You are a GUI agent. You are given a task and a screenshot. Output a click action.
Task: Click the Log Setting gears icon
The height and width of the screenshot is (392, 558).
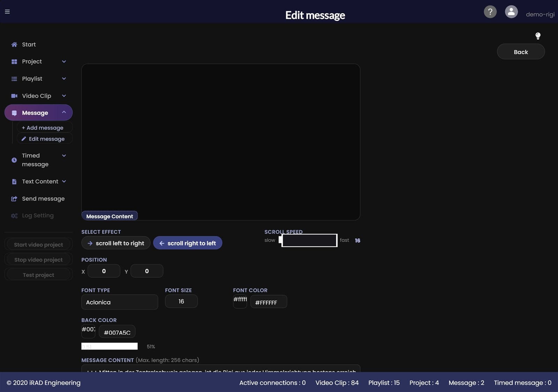point(14,216)
